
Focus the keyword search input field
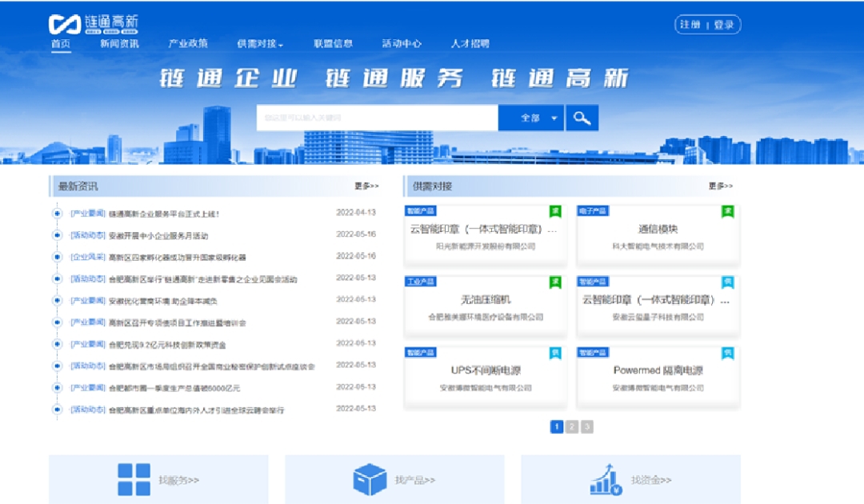coord(377,118)
